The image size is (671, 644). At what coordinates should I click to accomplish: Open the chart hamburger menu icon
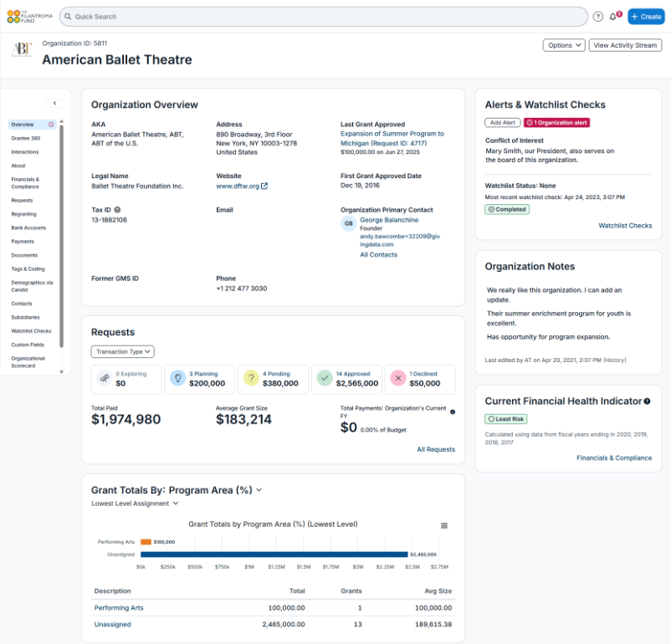point(444,525)
